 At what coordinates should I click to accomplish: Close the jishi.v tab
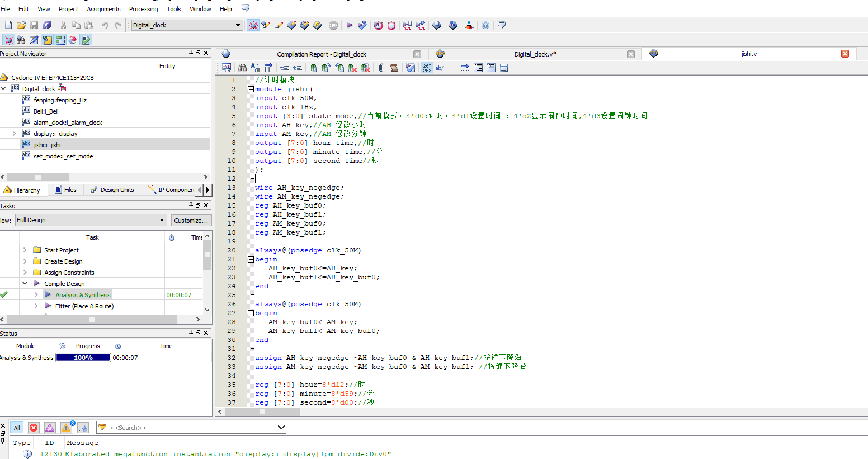[845, 54]
